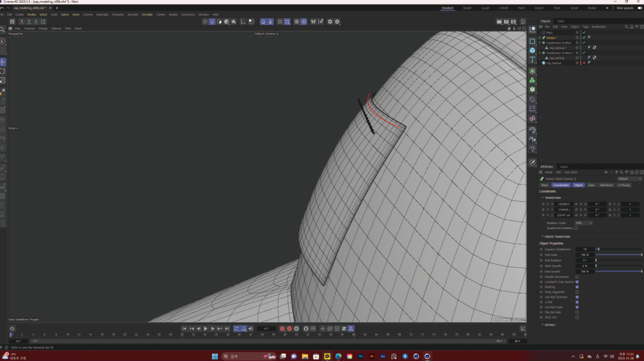This screenshot has height=361, width=644.
Task: Enable the Keep Segments checkbox
Action: coord(577,292)
